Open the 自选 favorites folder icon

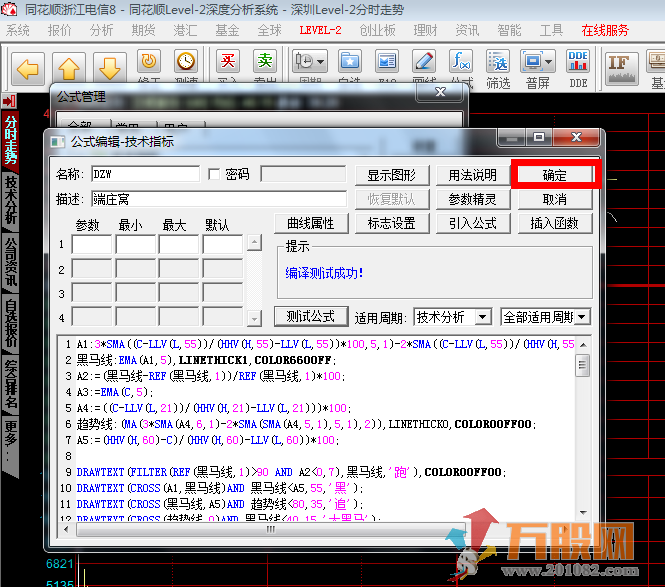pyautogui.click(x=350, y=63)
